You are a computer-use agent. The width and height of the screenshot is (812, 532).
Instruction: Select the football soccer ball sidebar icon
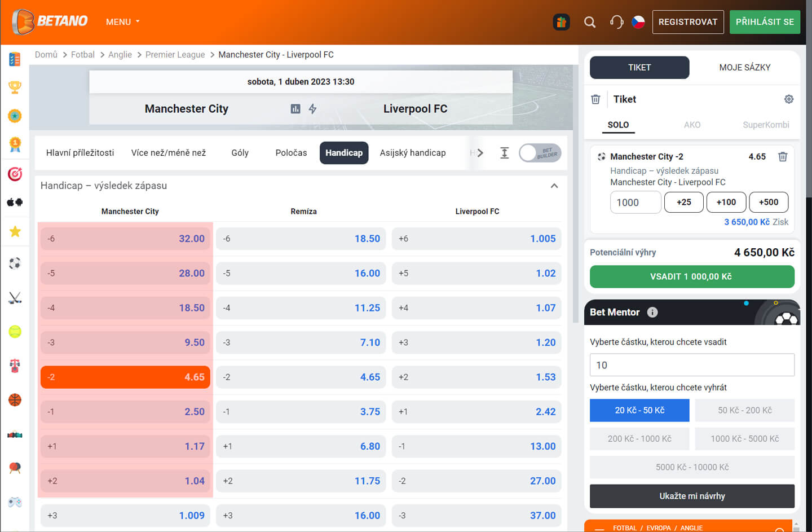point(15,263)
